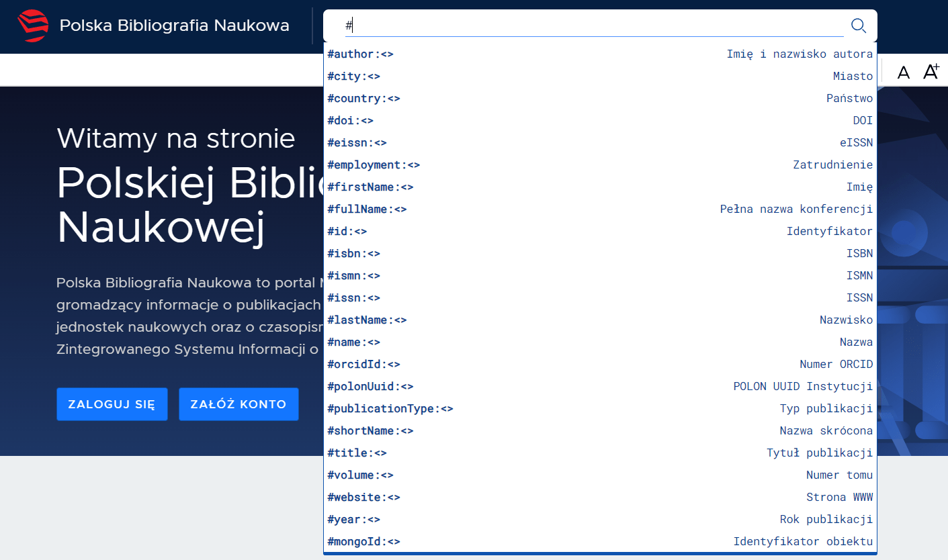Viewport: 948px width, 560px height.
Task: Select the #website:<> suggestion
Action: [x=599, y=498]
